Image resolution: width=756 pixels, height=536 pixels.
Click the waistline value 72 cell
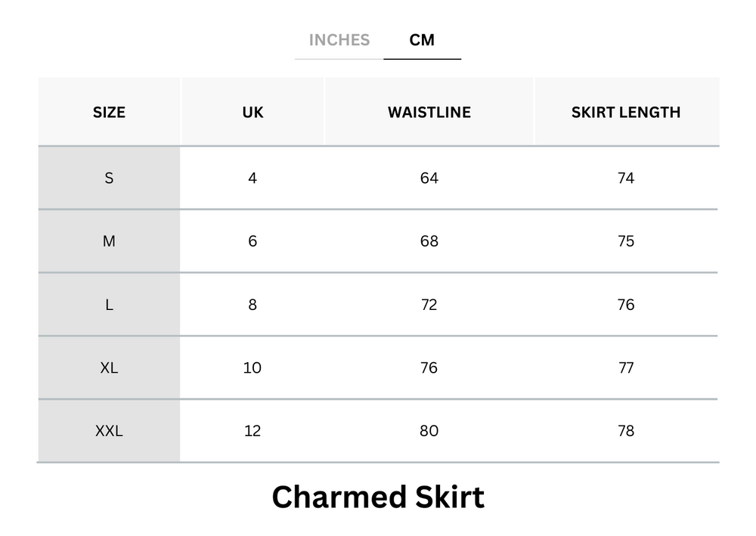(429, 305)
